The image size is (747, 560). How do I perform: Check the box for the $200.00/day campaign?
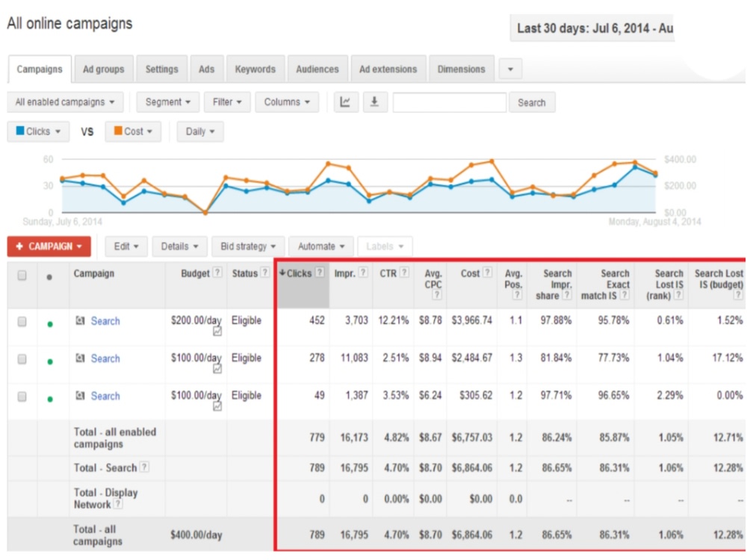coord(22,322)
